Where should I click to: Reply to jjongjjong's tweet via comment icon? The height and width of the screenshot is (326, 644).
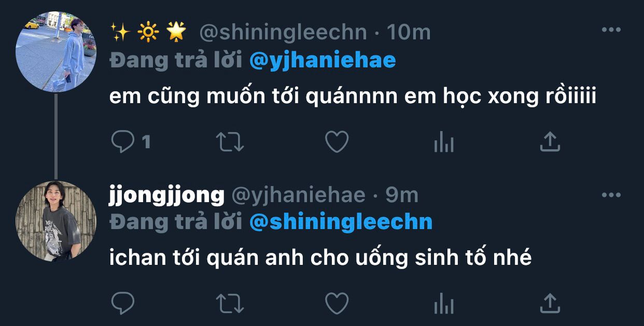(x=123, y=303)
